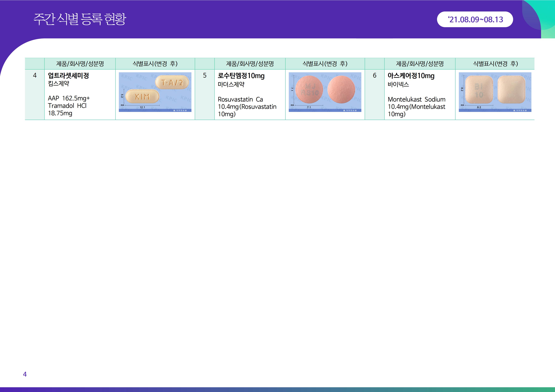Click the company name 킴스제약
The height and width of the screenshot is (392, 555).
coord(59,84)
